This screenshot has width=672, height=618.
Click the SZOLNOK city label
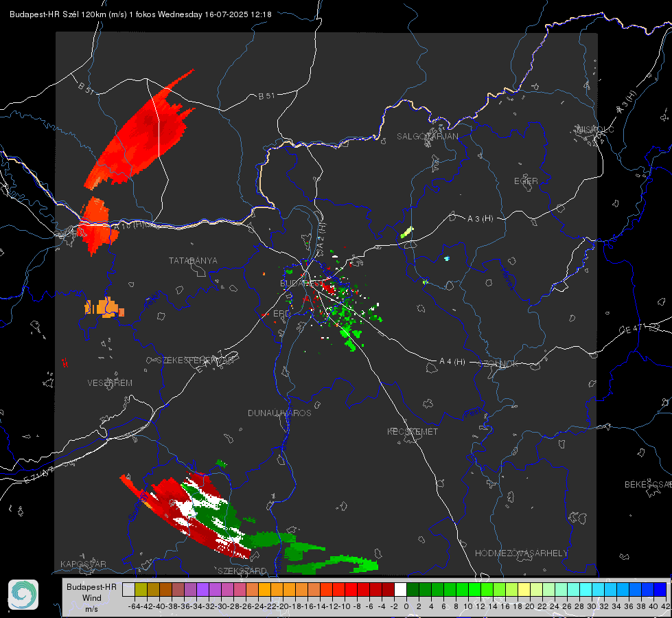[x=498, y=363]
